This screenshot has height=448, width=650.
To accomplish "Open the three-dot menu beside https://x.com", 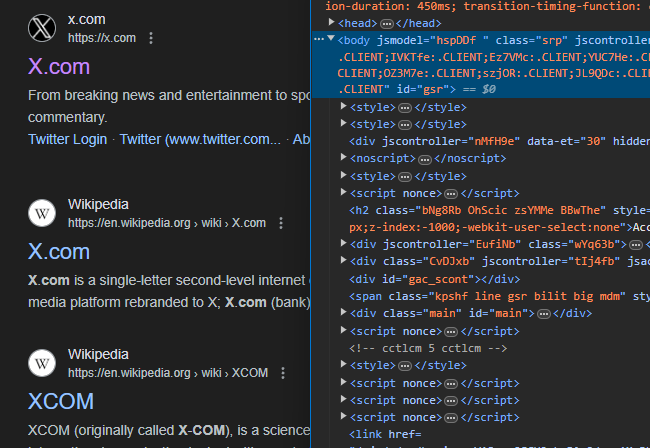I will pyautogui.click(x=151, y=38).
